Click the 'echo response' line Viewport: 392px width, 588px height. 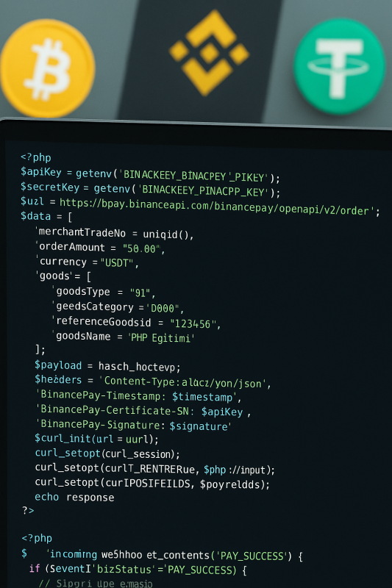(x=74, y=498)
